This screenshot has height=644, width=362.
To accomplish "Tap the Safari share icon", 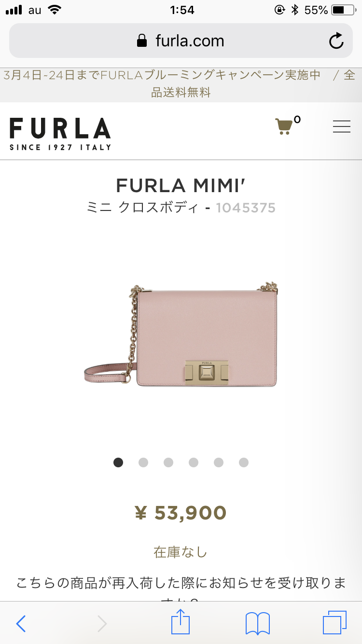I will pos(181,623).
